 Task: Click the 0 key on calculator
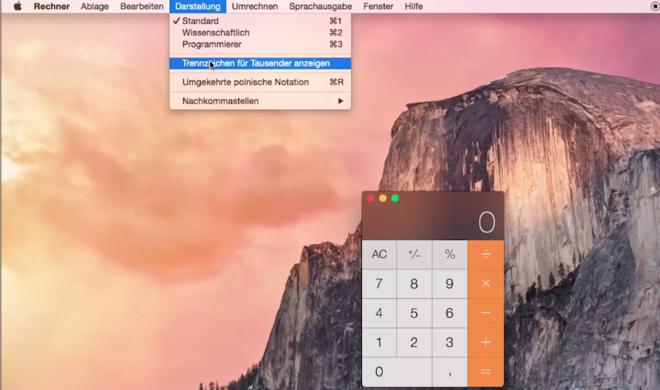[397, 372]
